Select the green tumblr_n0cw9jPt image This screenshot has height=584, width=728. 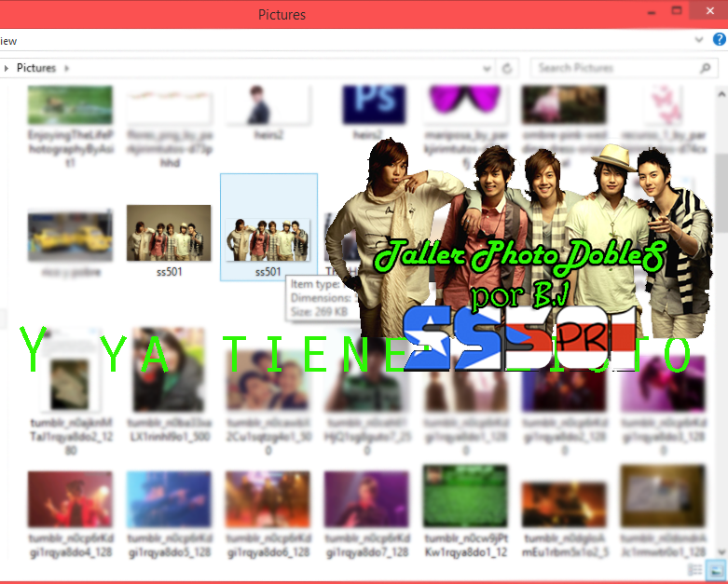pyautogui.click(x=466, y=510)
